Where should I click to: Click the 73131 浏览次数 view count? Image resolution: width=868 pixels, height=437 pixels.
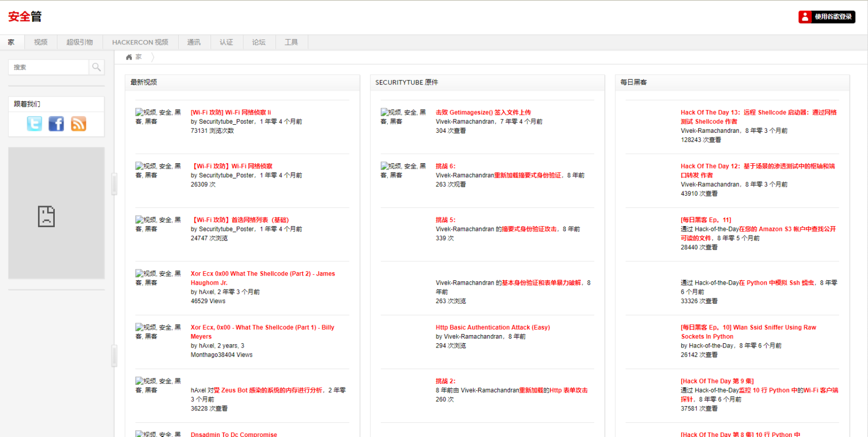212,131
